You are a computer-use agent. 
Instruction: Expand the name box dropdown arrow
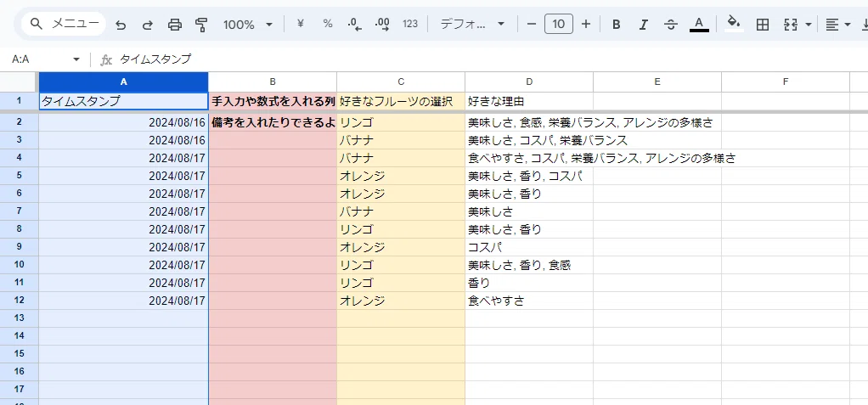pyautogui.click(x=76, y=59)
